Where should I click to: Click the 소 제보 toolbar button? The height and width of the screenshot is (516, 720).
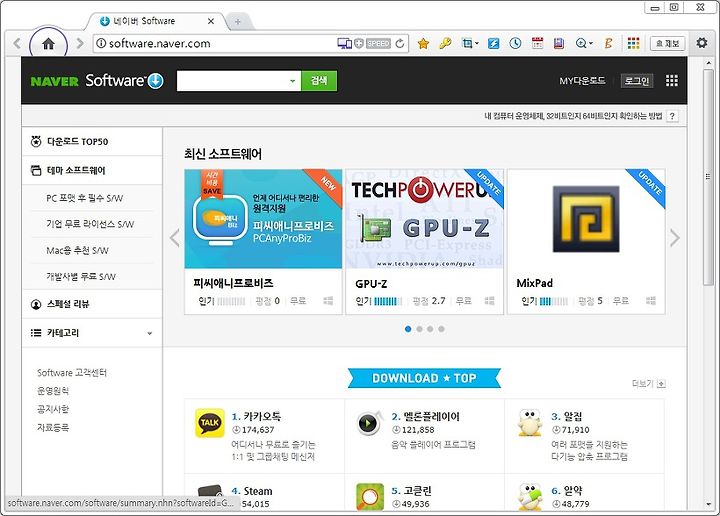pyautogui.click(x=668, y=44)
